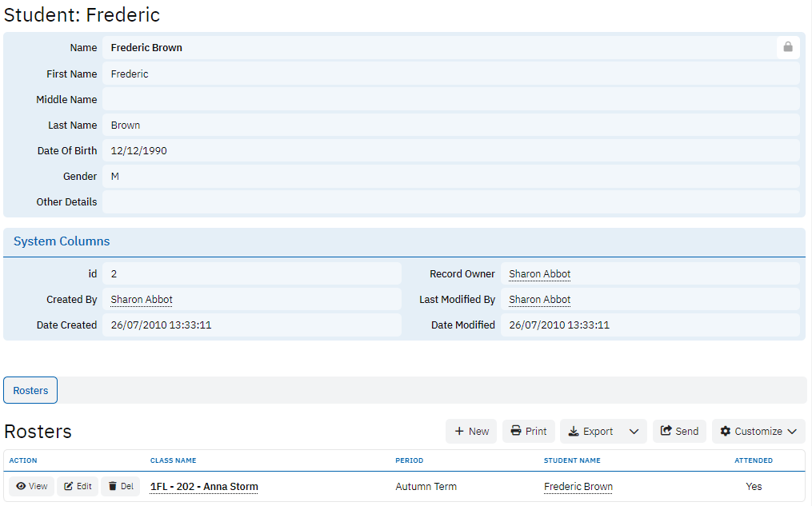Open the 1FL - 202 - Anna Storm class link
Viewport: 812px width, 506px height.
point(204,486)
